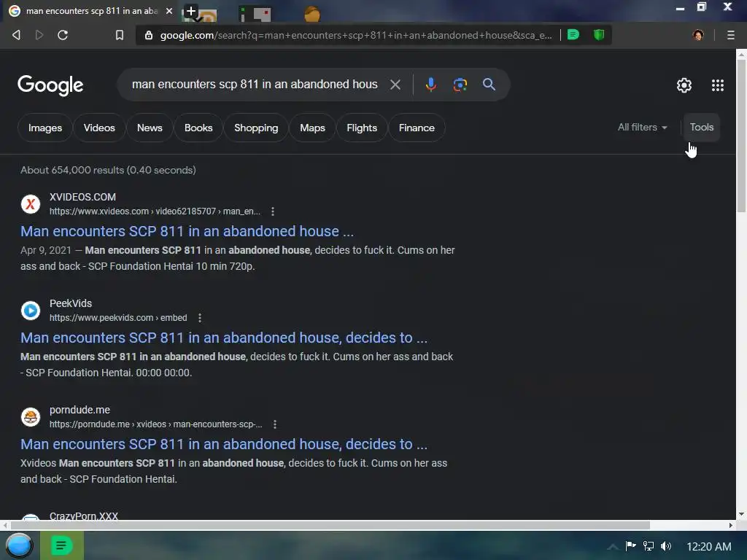The image size is (747, 560).
Task: Open the PeekVids result title link
Action: coord(224,338)
